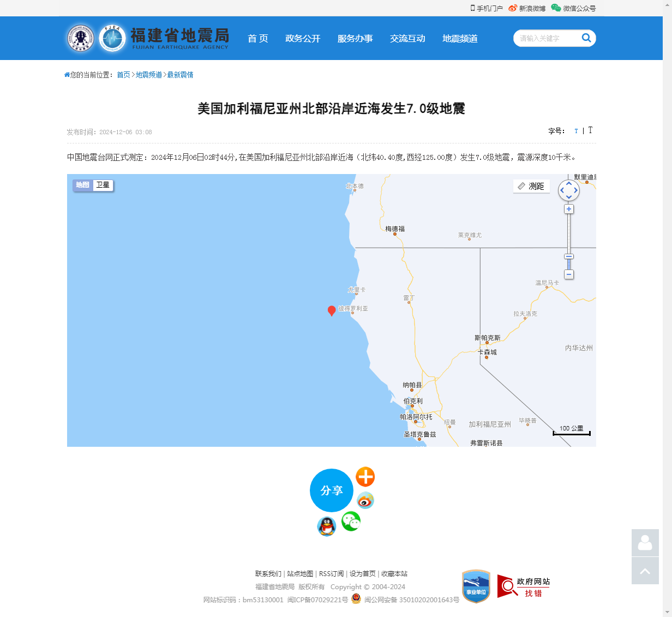This screenshot has height=617, width=672.
Task: Switch map to 地图 map view
Action: 83,185
